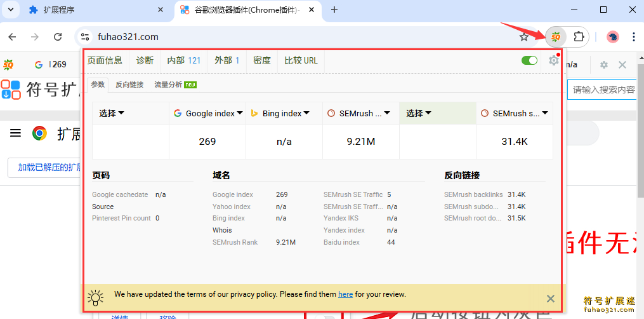
Task: Dismiss the privacy policy notice
Action: point(551,299)
